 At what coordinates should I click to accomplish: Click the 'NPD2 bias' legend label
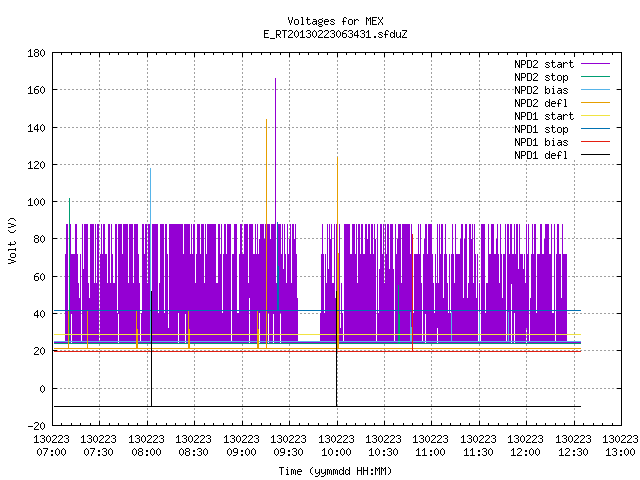point(541,90)
